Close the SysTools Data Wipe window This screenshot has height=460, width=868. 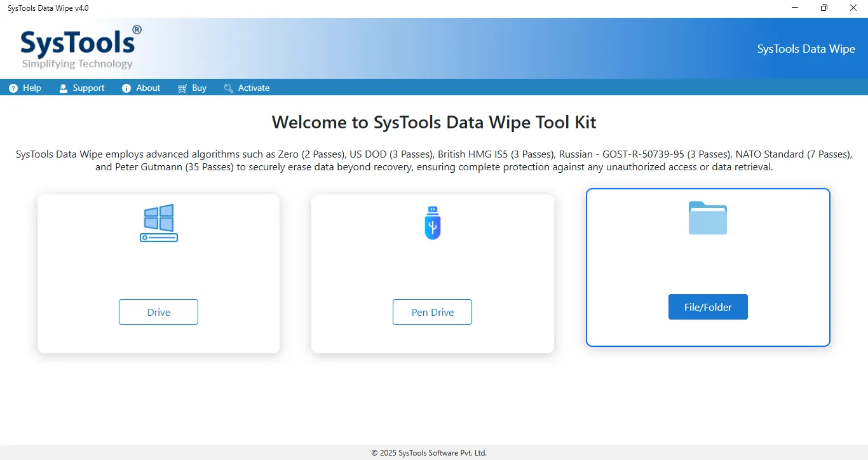click(x=853, y=8)
